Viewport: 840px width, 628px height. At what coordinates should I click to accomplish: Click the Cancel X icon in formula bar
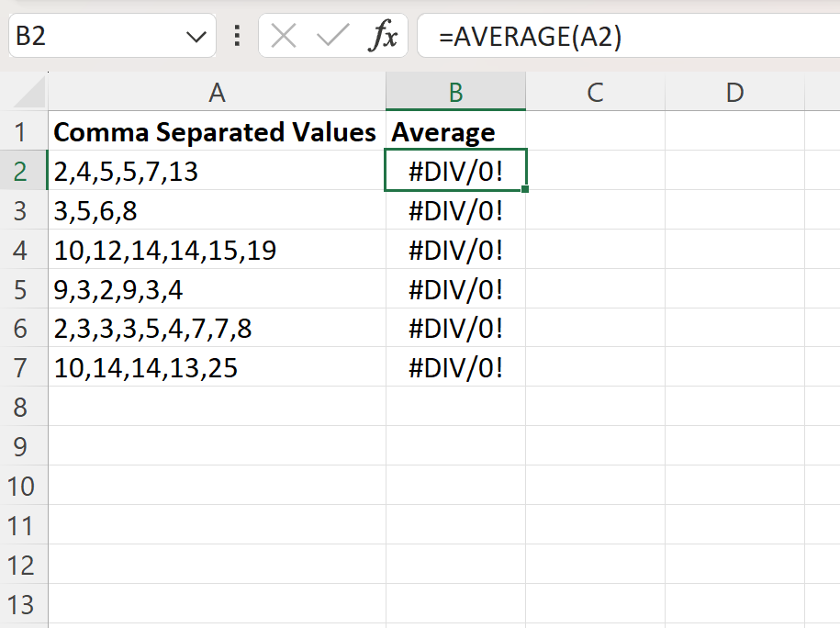coord(284,37)
